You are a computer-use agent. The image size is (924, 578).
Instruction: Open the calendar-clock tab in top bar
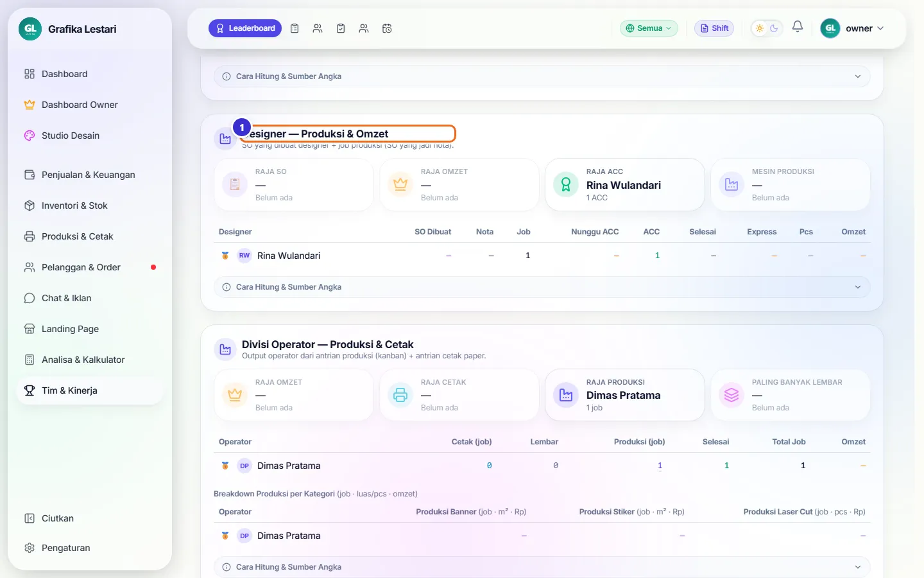(387, 28)
